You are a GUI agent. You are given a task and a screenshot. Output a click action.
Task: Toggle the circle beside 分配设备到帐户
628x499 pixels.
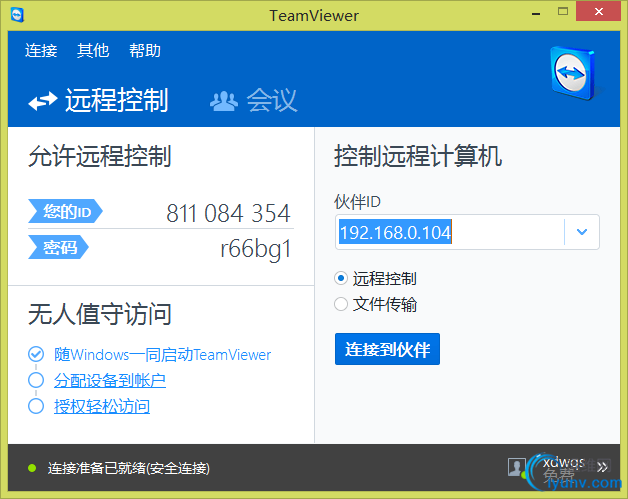click(36, 380)
